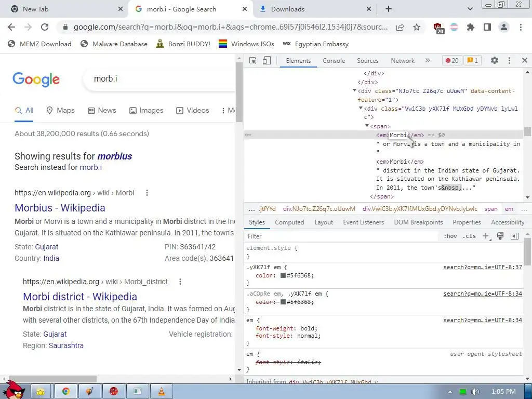The image size is (532, 399).
Task: Open the Extensions puzzle menu
Action: tap(470, 27)
